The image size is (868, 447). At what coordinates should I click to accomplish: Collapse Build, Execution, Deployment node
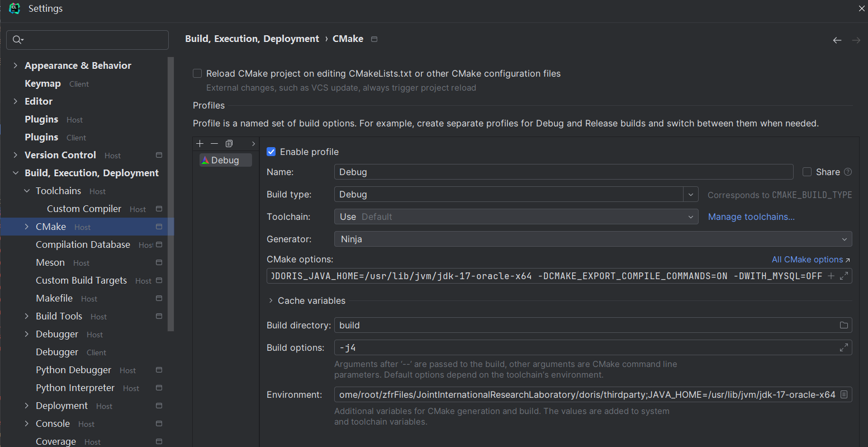[16, 173]
